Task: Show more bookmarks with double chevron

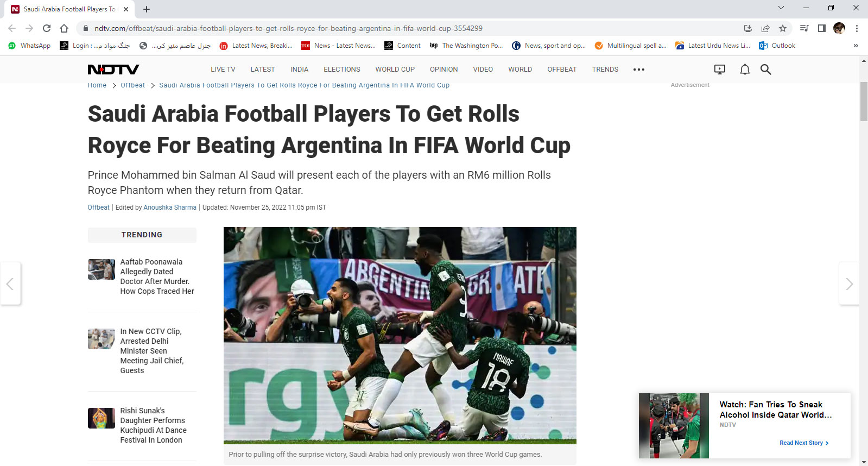Action: [x=856, y=46]
